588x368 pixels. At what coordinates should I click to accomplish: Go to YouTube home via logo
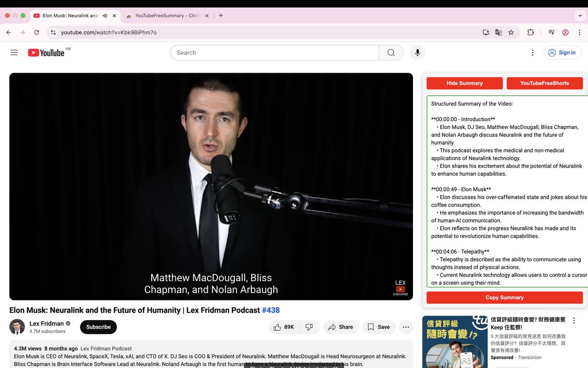46,52
